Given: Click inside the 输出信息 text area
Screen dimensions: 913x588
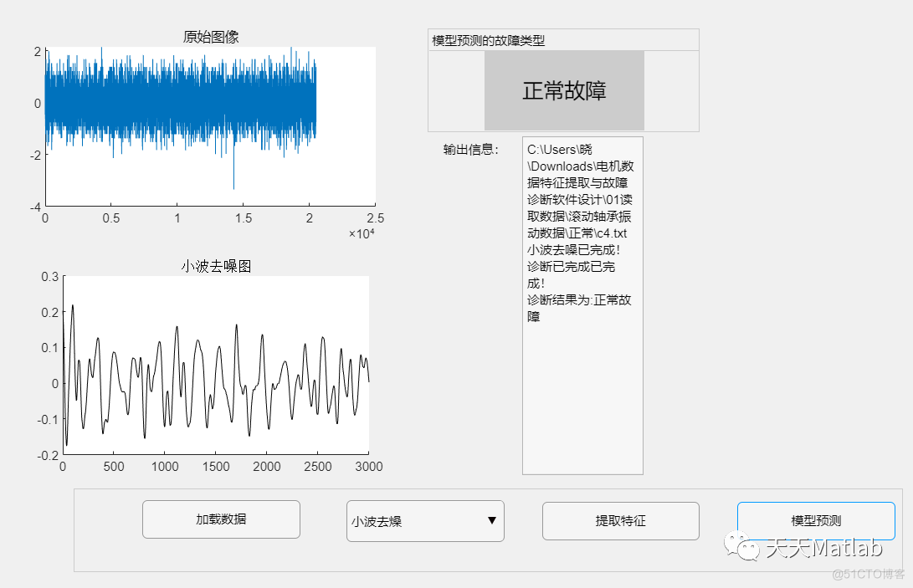Looking at the screenshot, I should pyautogui.click(x=582, y=305).
